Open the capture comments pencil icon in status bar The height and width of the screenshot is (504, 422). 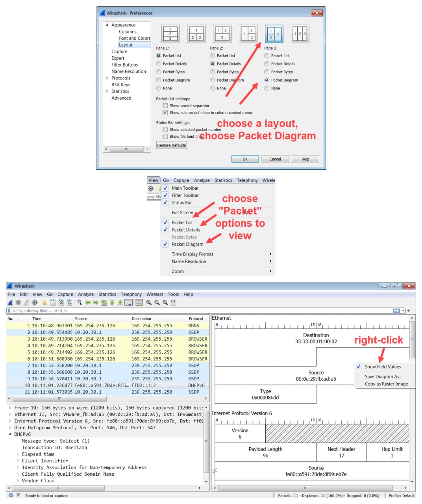[18, 495]
